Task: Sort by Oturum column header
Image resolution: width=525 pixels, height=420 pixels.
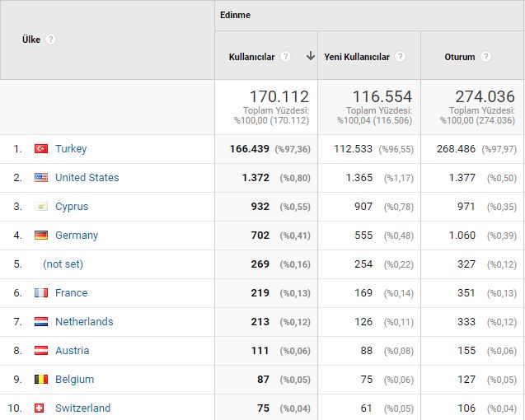Action: tap(460, 57)
